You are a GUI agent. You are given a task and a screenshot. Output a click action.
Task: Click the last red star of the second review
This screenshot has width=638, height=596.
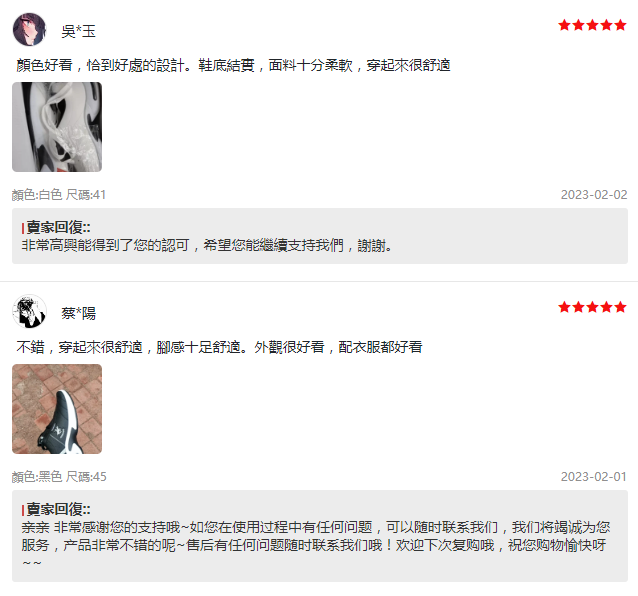click(620, 307)
